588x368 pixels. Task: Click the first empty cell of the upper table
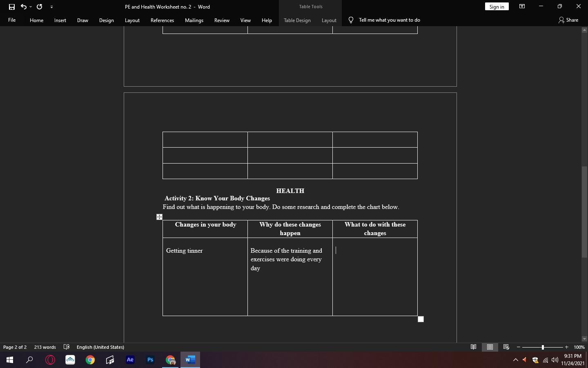pyautogui.click(x=205, y=140)
